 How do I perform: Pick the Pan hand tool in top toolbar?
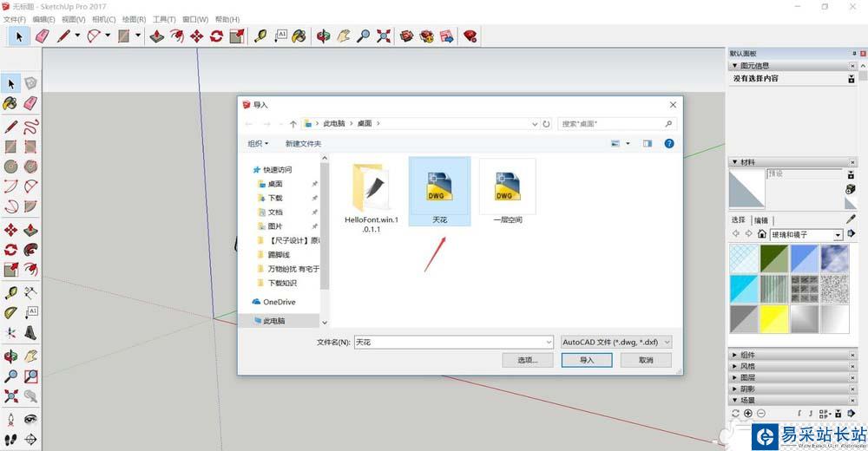pyautogui.click(x=344, y=36)
